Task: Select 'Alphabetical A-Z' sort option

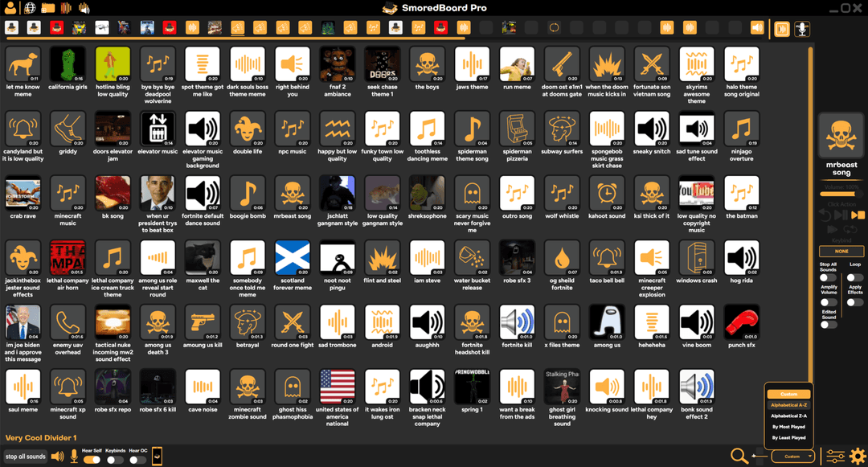Action: [x=789, y=405]
